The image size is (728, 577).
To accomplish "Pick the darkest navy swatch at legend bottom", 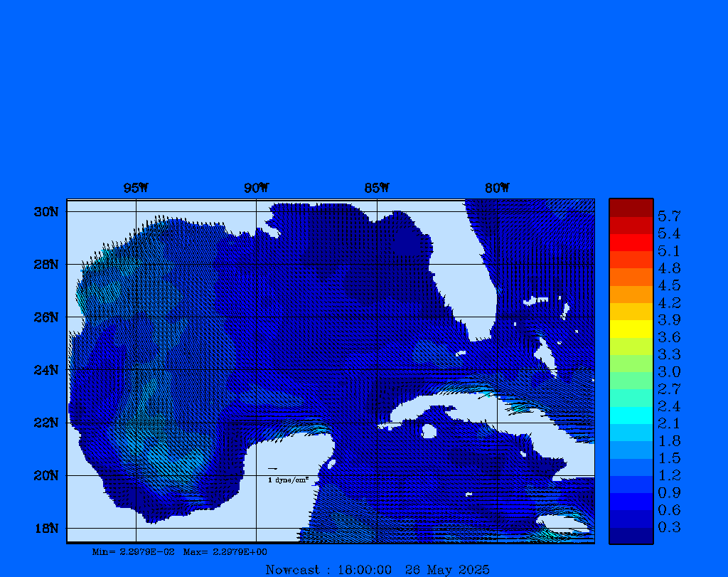I will coord(631,536).
